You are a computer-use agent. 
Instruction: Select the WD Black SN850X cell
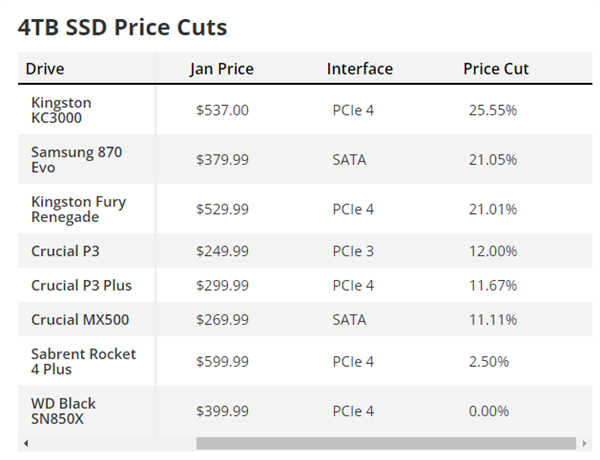(63, 411)
